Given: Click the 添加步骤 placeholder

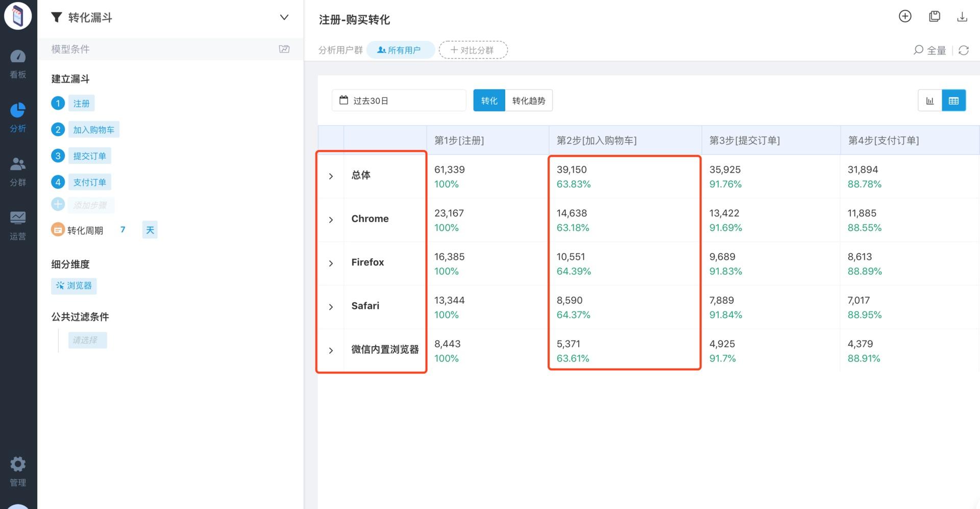Looking at the screenshot, I should click(91, 205).
